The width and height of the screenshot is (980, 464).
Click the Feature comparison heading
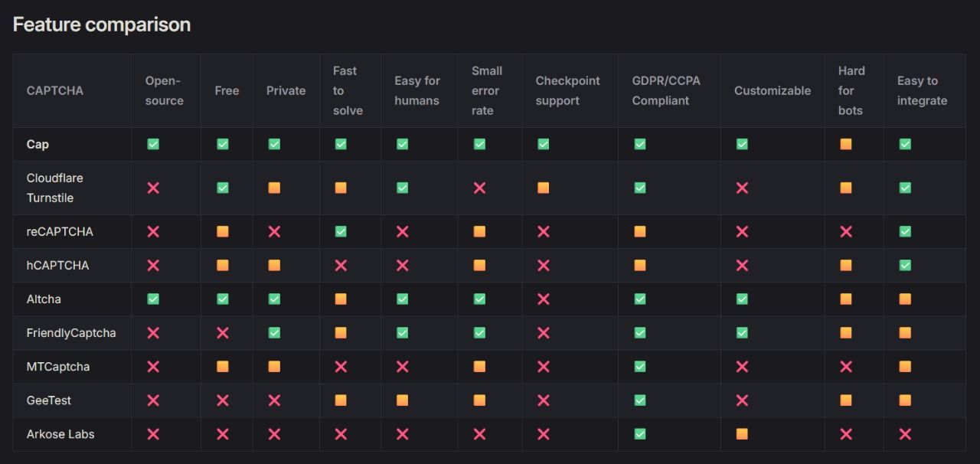102,25
